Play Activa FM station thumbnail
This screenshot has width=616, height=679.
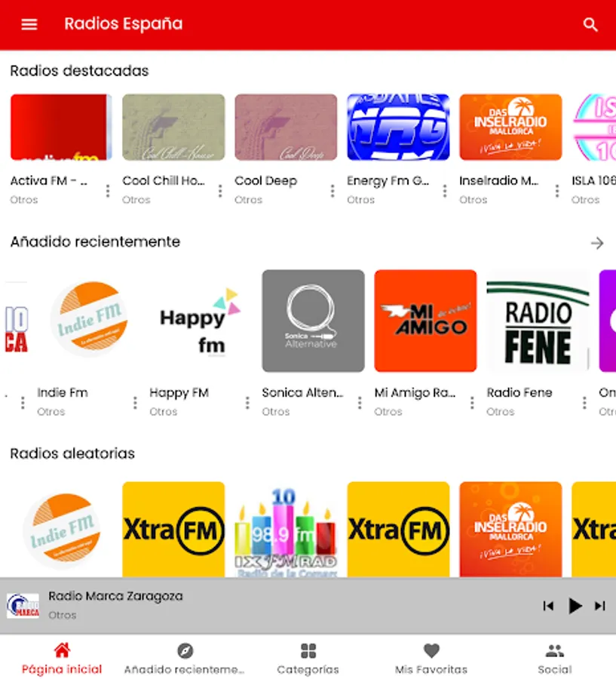[x=61, y=127]
